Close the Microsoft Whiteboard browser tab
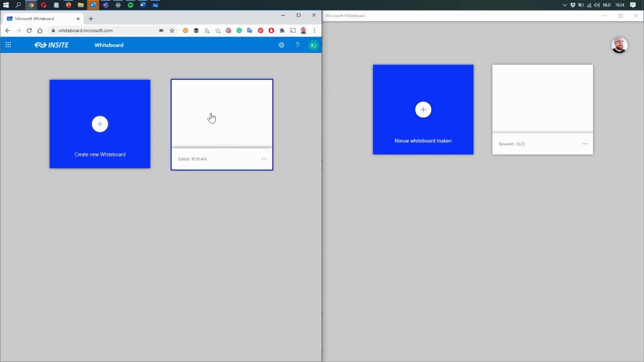 (x=78, y=19)
